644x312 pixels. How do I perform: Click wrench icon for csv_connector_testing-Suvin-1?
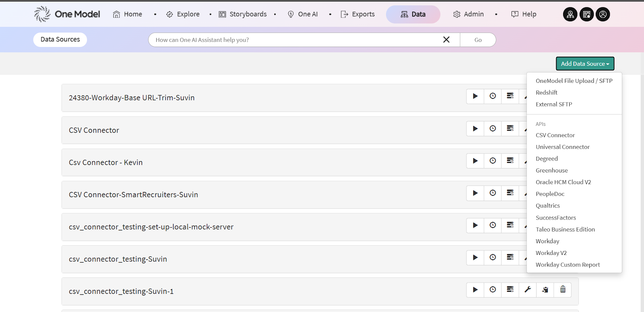click(528, 289)
